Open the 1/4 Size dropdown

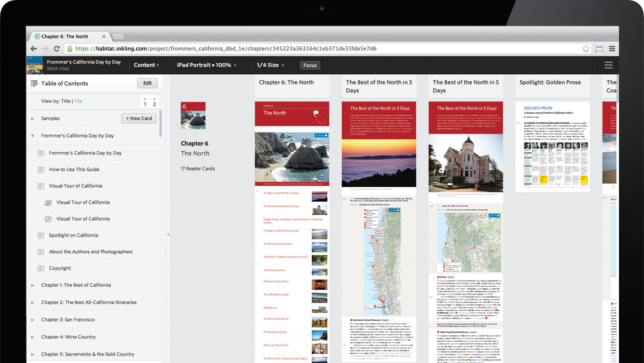(271, 65)
